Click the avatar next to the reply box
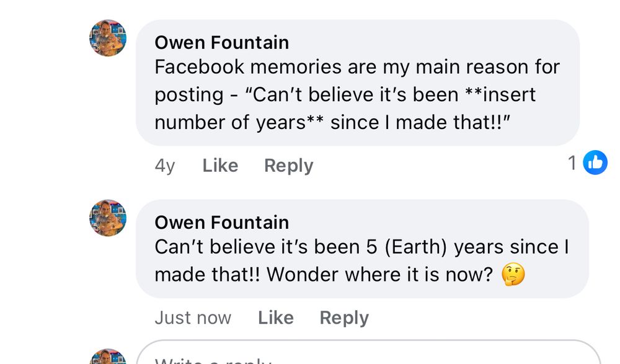Image resolution: width=620 pixels, height=364 pixels. [108, 357]
